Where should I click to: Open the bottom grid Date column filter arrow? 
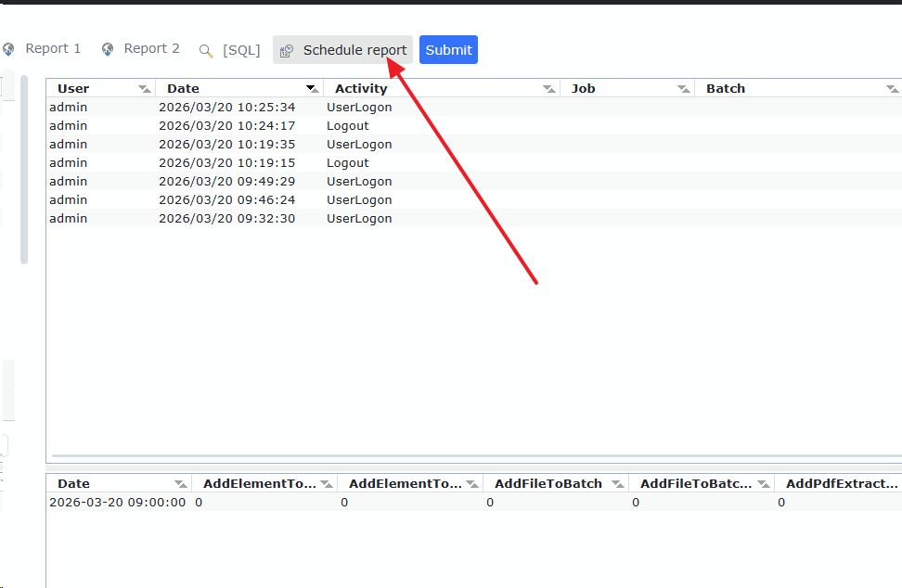coord(180,484)
